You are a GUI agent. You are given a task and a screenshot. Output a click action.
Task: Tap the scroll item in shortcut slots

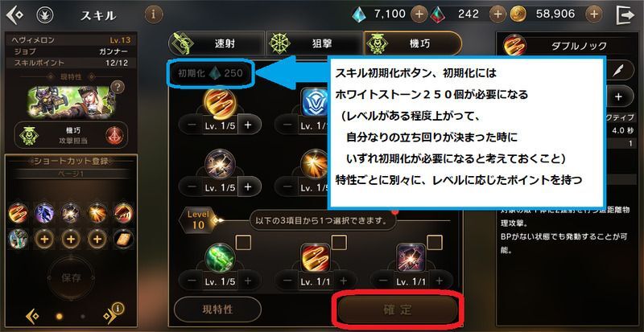pyautogui.click(x=124, y=239)
